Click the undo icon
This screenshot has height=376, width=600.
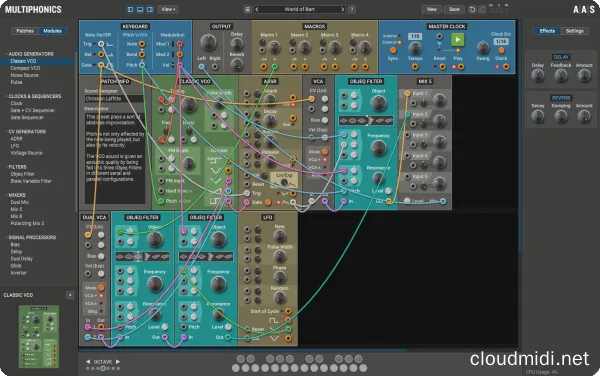click(472, 9)
